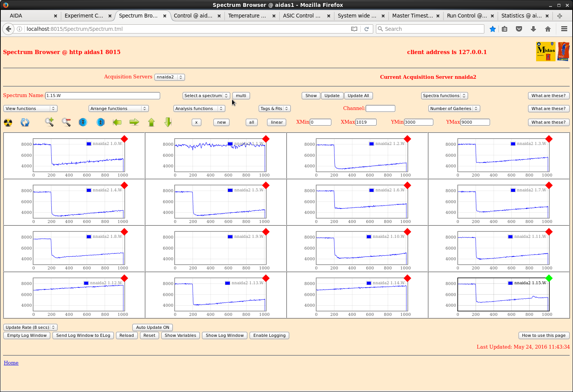The height and width of the screenshot is (392, 573).
Task: Close the Spectrum Browser tab
Action: coord(165,16)
